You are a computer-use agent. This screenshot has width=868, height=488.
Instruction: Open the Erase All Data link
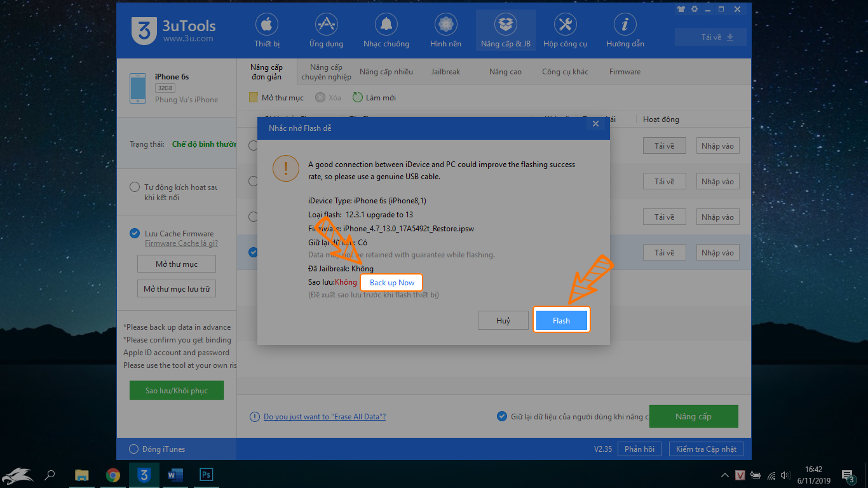pos(325,417)
